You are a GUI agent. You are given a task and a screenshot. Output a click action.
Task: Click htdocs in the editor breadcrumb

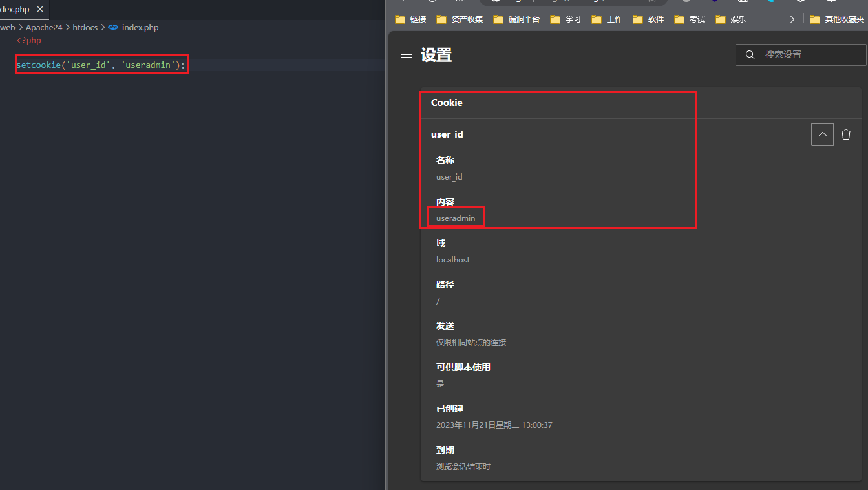[85, 28]
